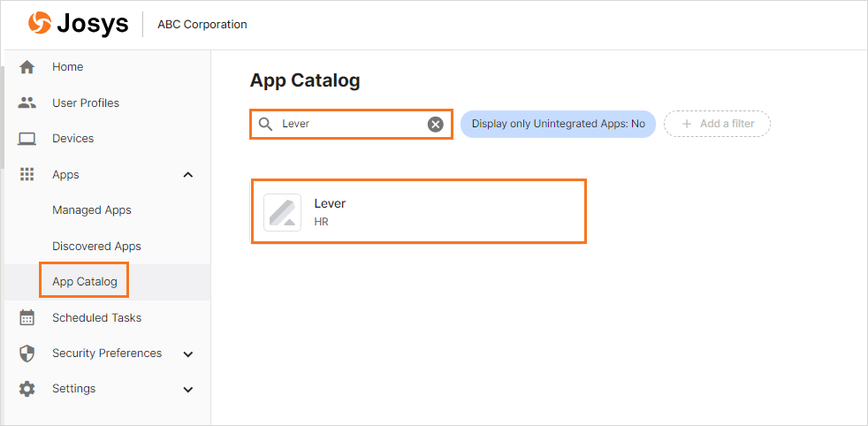Open User Profiles in the sidebar

86,103
